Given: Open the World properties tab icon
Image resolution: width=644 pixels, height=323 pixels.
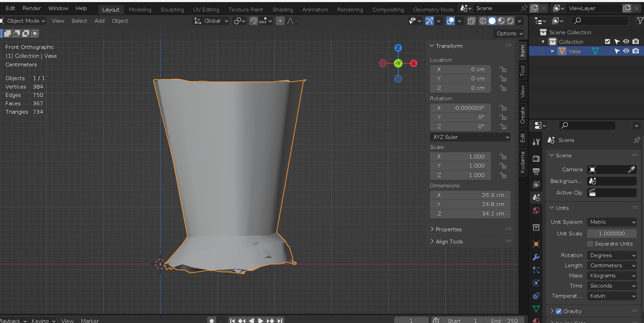Looking at the screenshot, I should coord(536,210).
